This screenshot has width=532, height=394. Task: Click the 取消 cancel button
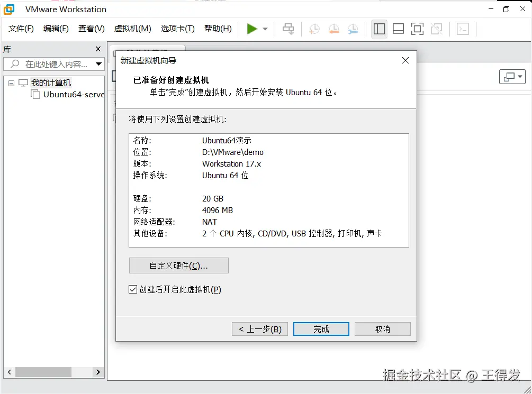pyautogui.click(x=383, y=329)
